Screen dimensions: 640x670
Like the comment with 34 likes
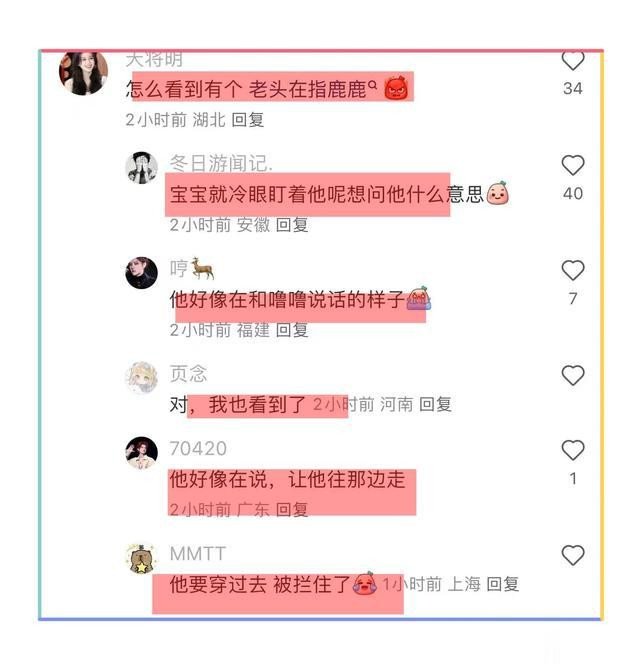tap(572, 60)
